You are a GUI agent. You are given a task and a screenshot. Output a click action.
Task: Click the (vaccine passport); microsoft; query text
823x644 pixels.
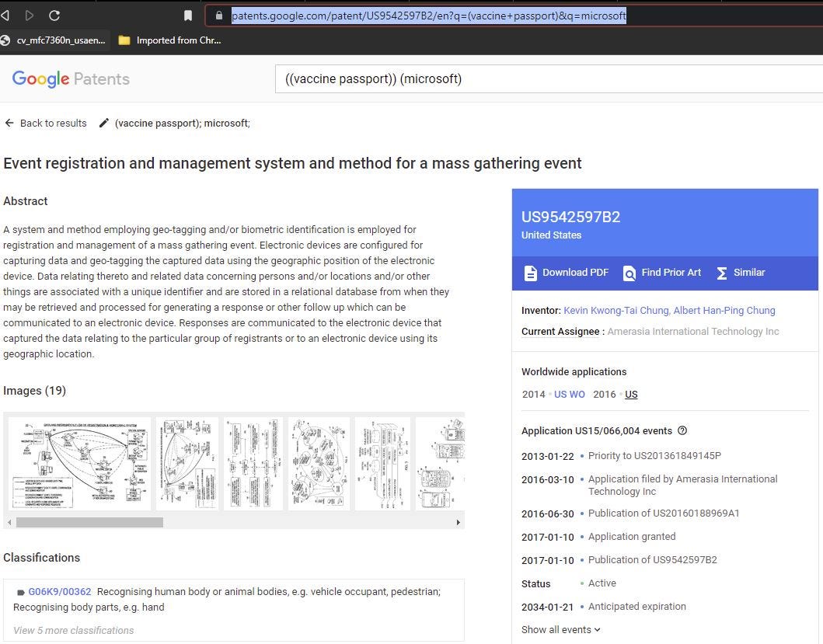[182, 123]
